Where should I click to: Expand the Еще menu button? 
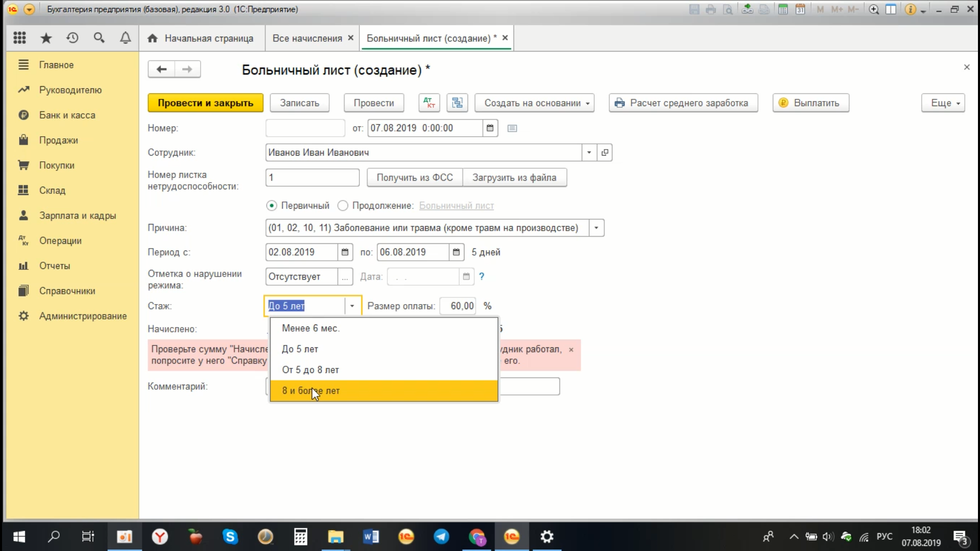(x=943, y=103)
